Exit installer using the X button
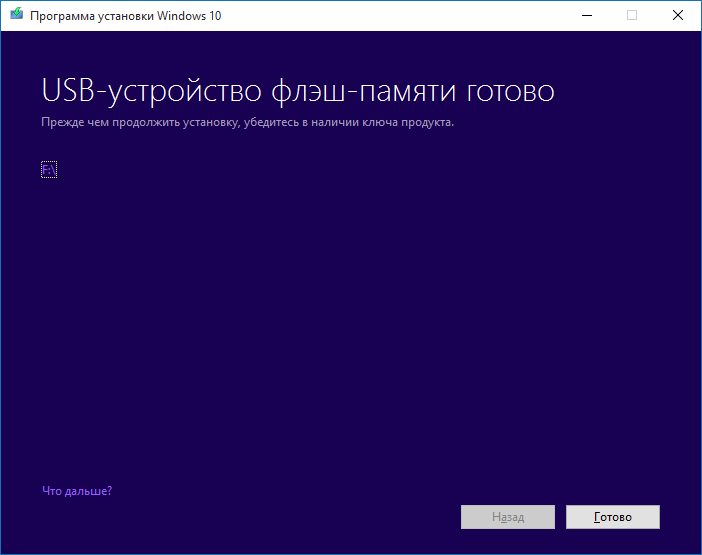This screenshot has height=555, width=702. [x=678, y=15]
